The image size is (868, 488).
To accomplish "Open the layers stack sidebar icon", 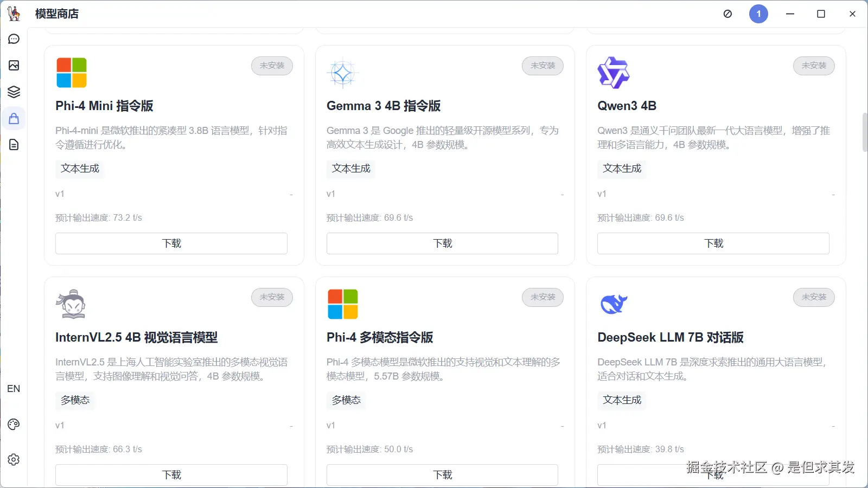I will pos(14,92).
